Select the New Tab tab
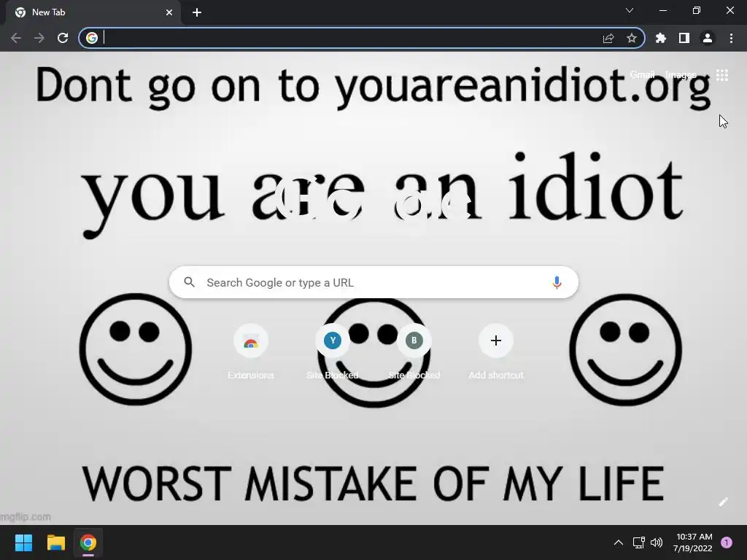The height and width of the screenshot is (560, 747). (x=93, y=12)
